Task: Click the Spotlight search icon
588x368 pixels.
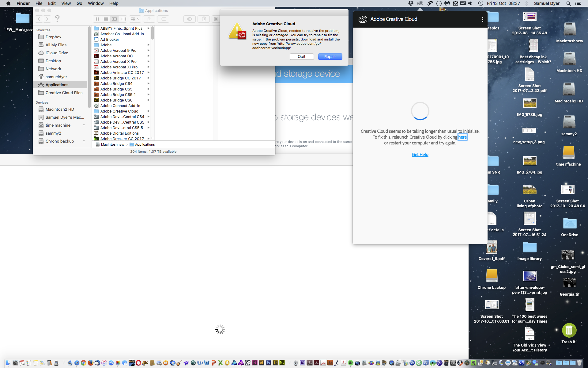Action: [568, 3]
